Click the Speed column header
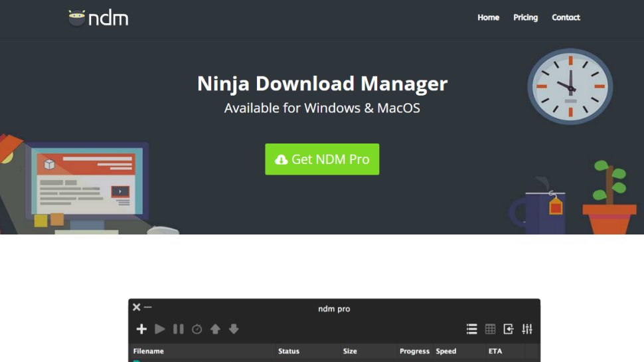Viewport: 644px width, 362px height. point(446,351)
